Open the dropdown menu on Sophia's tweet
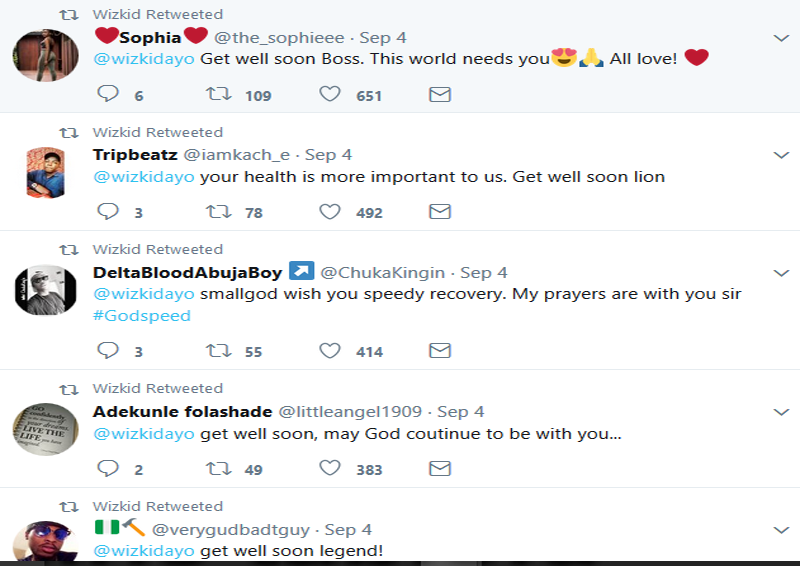 (782, 38)
